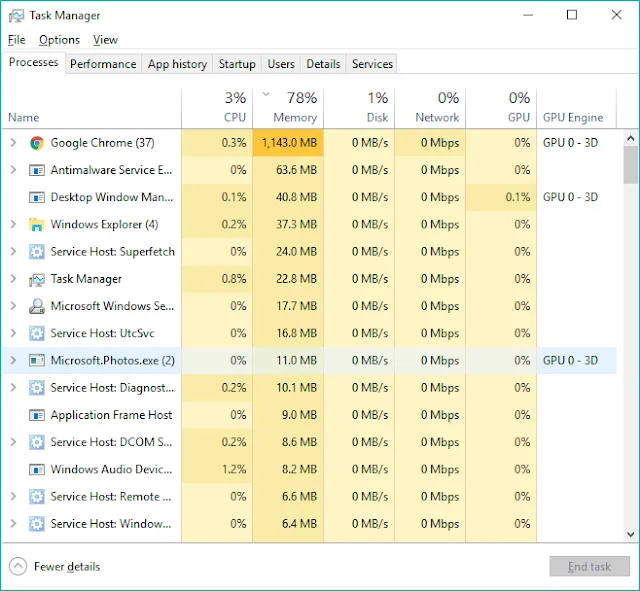Image resolution: width=640 pixels, height=591 pixels.
Task: Click the Antimalware Service Executable icon
Action: [x=37, y=170]
